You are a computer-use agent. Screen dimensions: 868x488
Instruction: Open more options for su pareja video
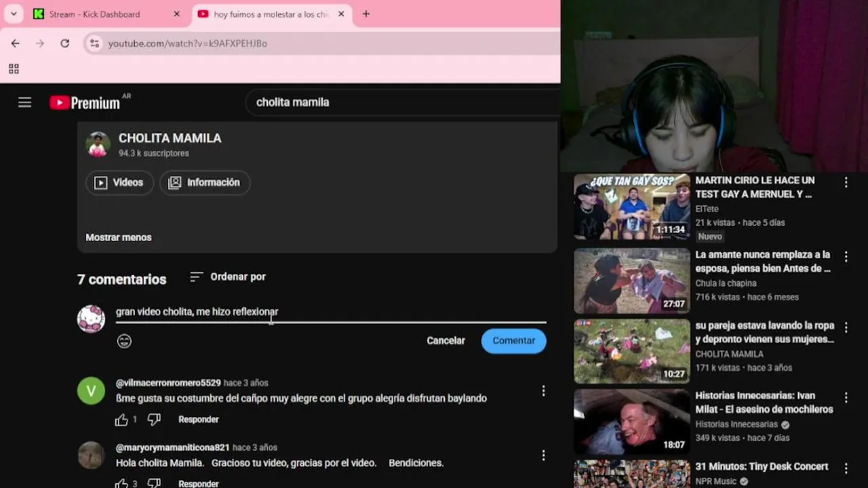click(846, 327)
